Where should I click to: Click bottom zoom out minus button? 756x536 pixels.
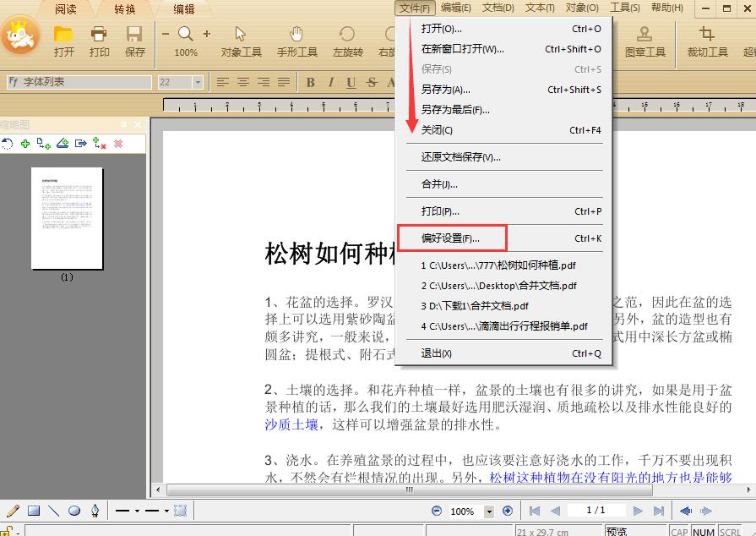click(x=437, y=511)
